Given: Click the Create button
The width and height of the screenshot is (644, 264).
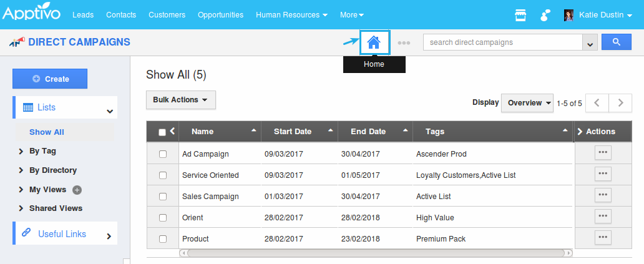Looking at the screenshot, I should [x=50, y=79].
